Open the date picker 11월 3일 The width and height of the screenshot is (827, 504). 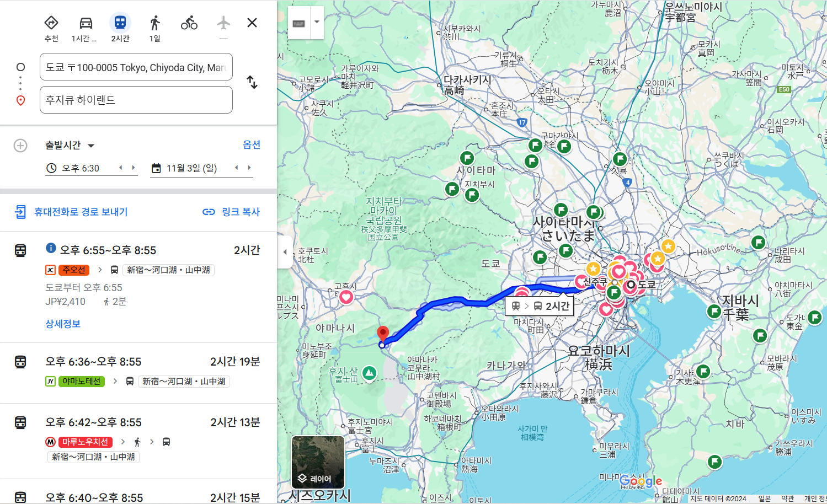[191, 168]
